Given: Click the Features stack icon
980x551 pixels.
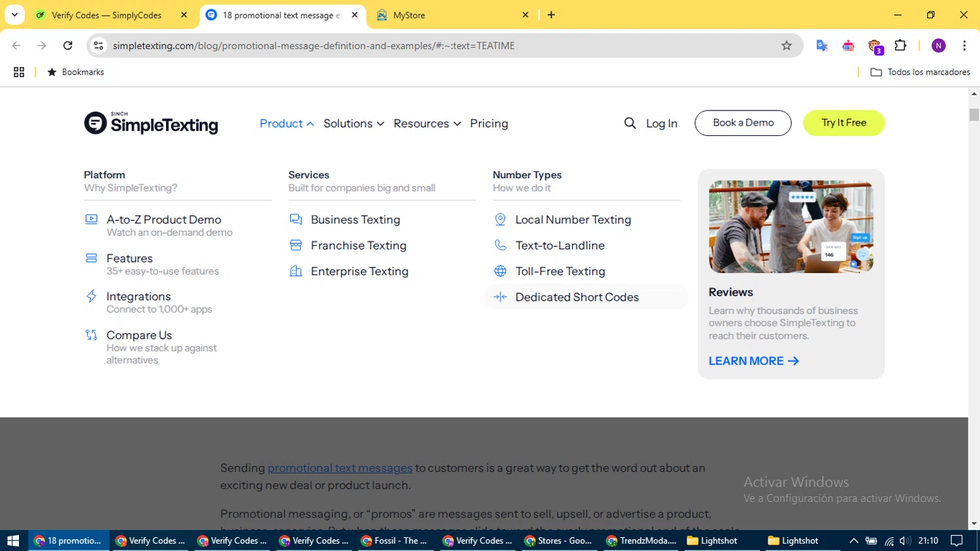Looking at the screenshot, I should click(91, 258).
